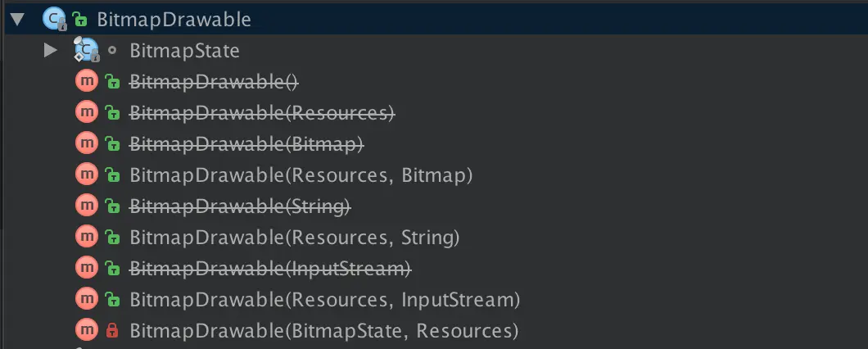
Task: Collapse the BitmapDrawable class node
Action: [x=18, y=18]
